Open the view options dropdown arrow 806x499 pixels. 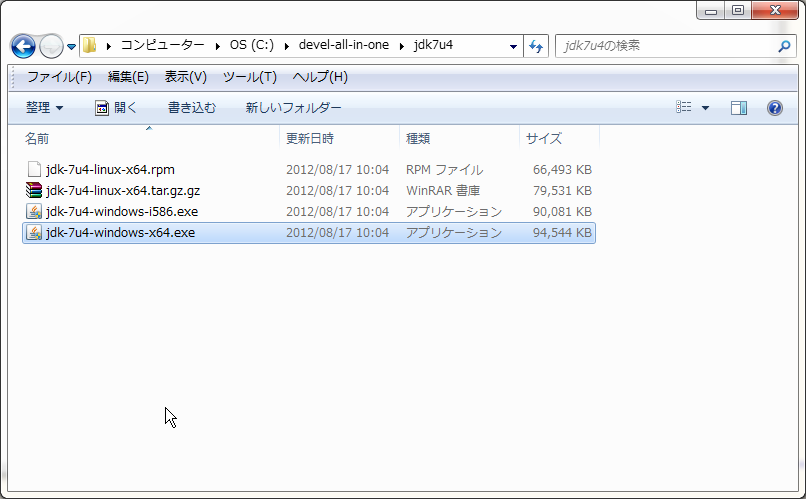tap(705, 108)
